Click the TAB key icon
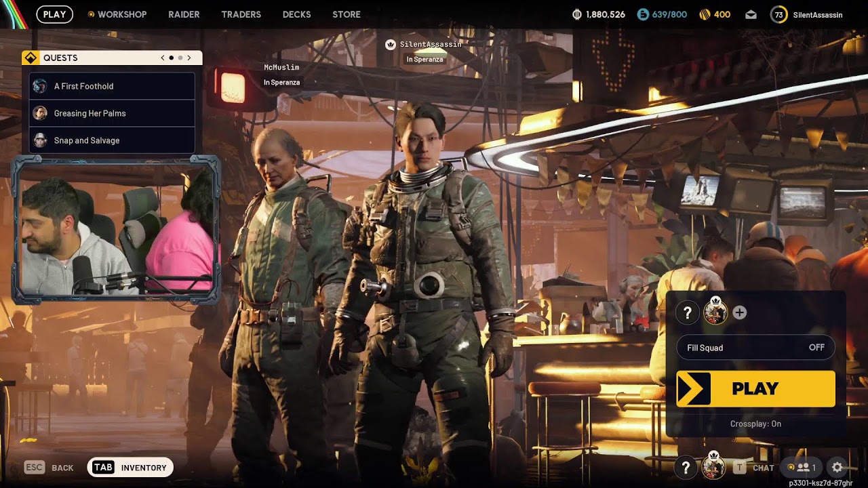This screenshot has width=868, height=488. (x=103, y=468)
